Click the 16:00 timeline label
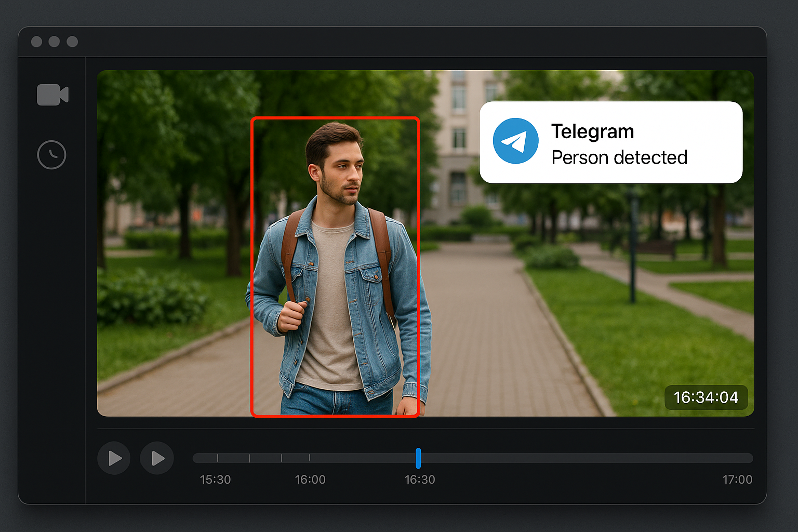798x532 pixels. [x=310, y=480]
